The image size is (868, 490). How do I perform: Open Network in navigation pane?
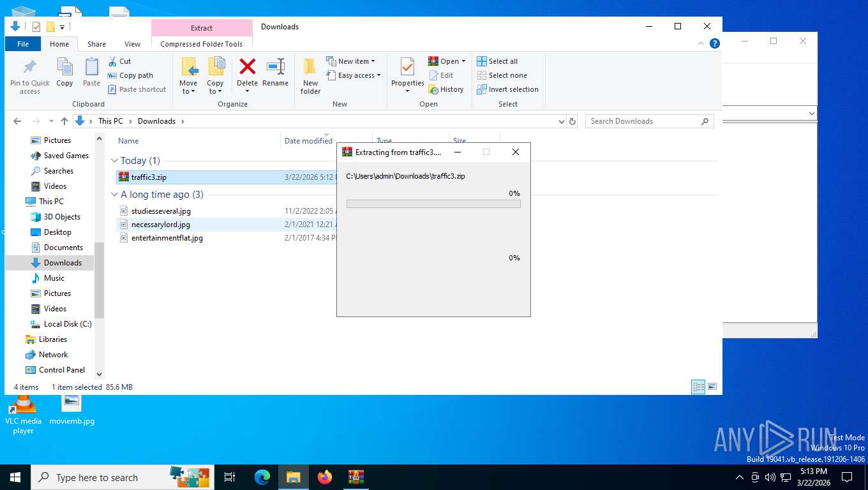[x=53, y=355]
